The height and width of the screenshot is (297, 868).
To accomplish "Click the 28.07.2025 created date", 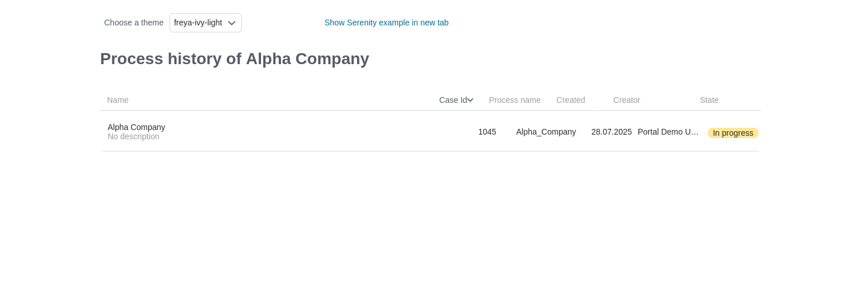I will pos(611,132).
